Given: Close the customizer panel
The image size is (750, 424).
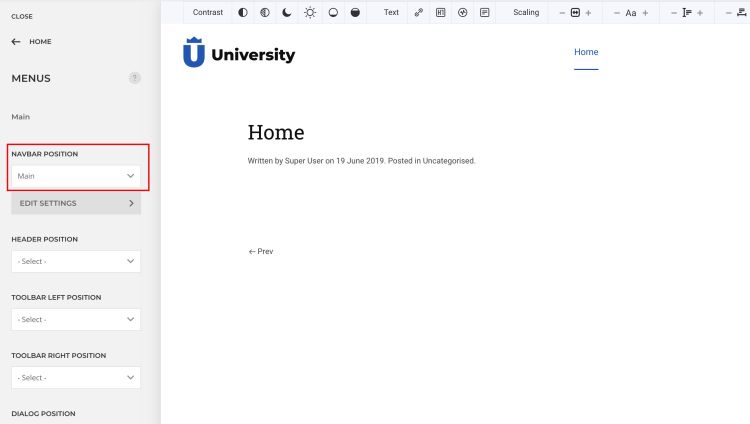Looking at the screenshot, I should point(22,16).
